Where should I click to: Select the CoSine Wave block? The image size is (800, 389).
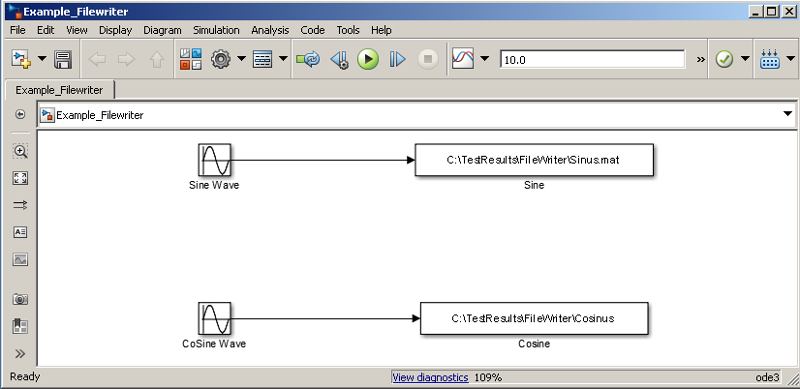pyautogui.click(x=214, y=319)
